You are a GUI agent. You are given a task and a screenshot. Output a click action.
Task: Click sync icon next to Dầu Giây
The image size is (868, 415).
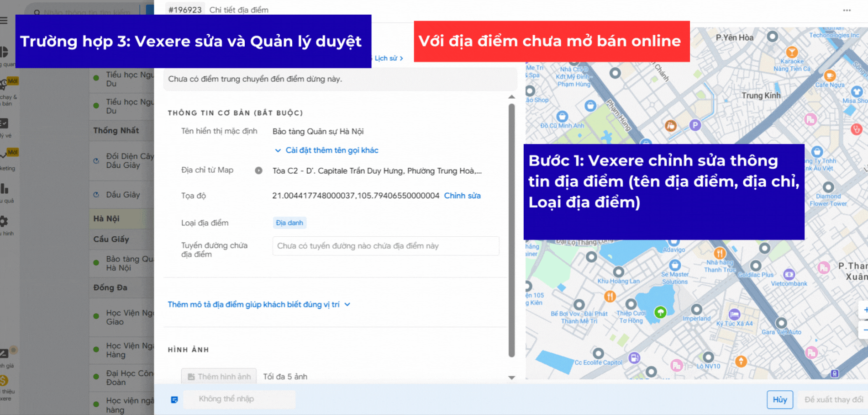click(x=96, y=195)
